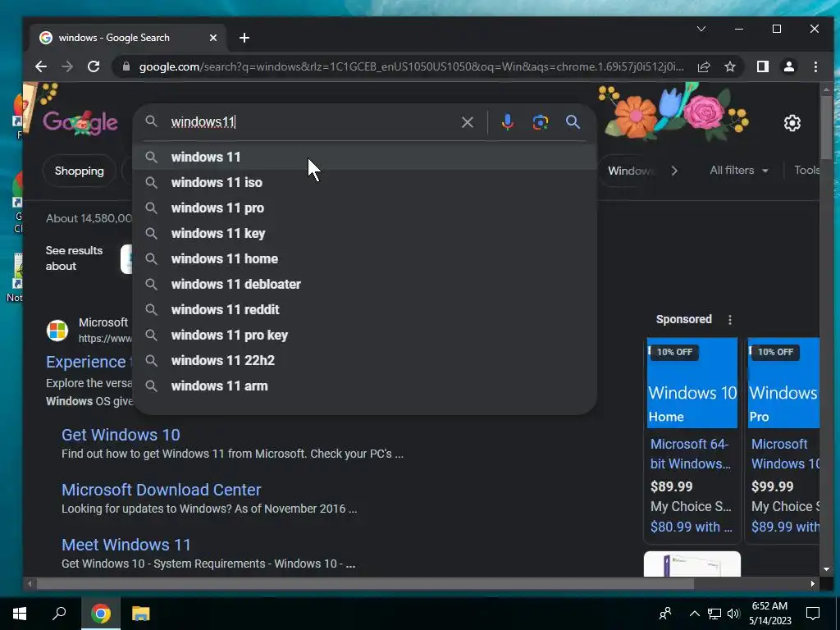Open the taskbar clock showing 6:52 AM

[769, 614]
